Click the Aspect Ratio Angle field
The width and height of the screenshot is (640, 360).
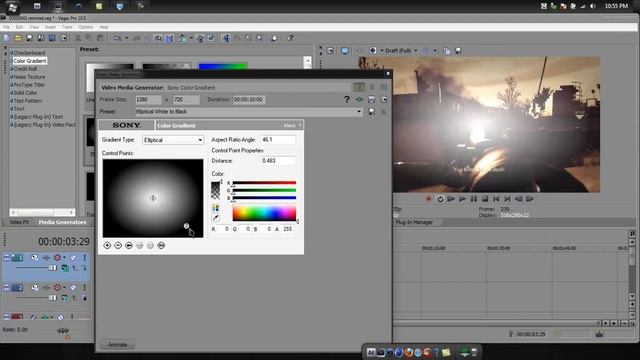(278, 140)
